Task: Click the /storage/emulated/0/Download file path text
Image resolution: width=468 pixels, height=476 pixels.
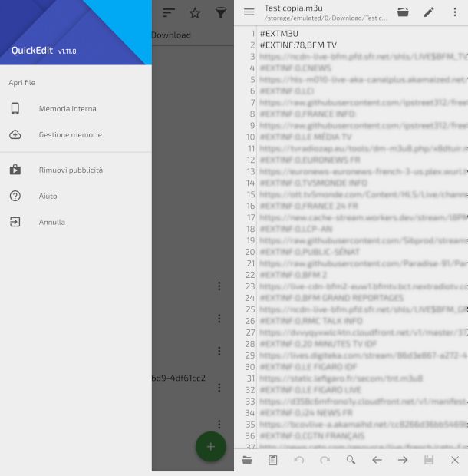Action: [x=326, y=18]
